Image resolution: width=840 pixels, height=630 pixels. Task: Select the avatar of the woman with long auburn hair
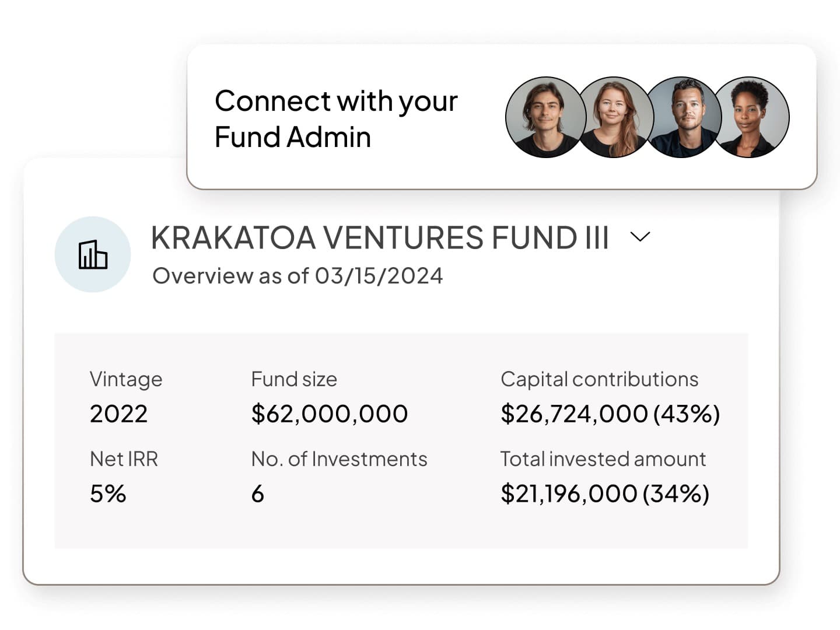click(x=612, y=117)
